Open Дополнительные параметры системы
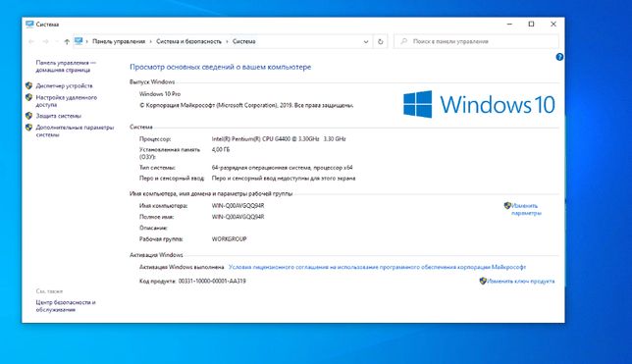The image size is (632, 364). tap(75, 130)
